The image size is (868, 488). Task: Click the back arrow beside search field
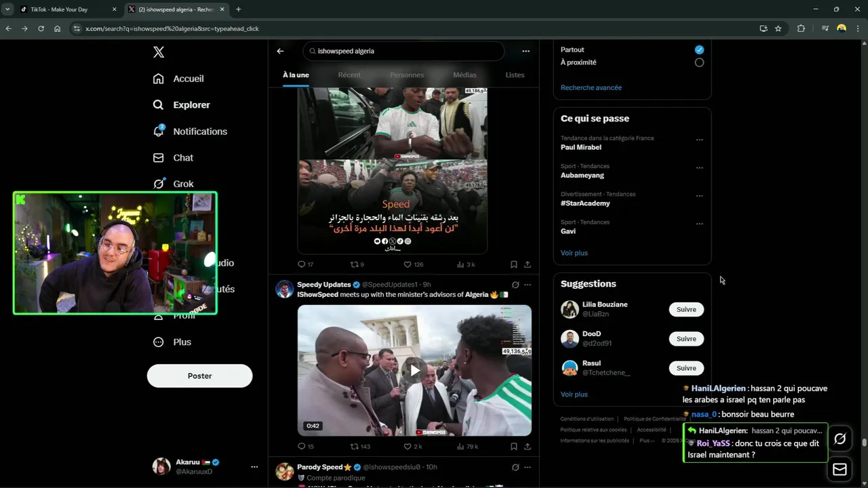point(280,51)
